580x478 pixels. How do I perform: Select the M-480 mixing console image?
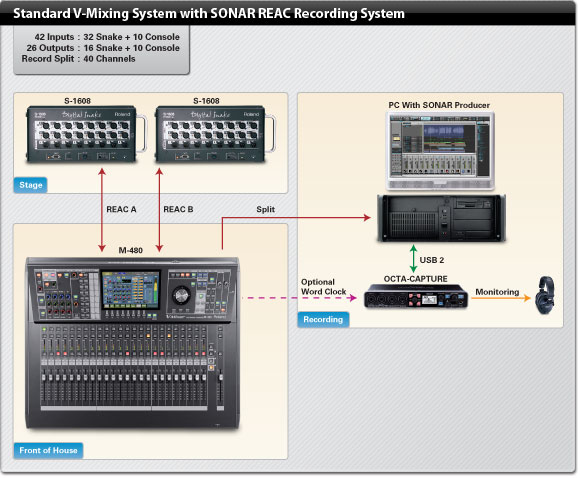[132, 343]
